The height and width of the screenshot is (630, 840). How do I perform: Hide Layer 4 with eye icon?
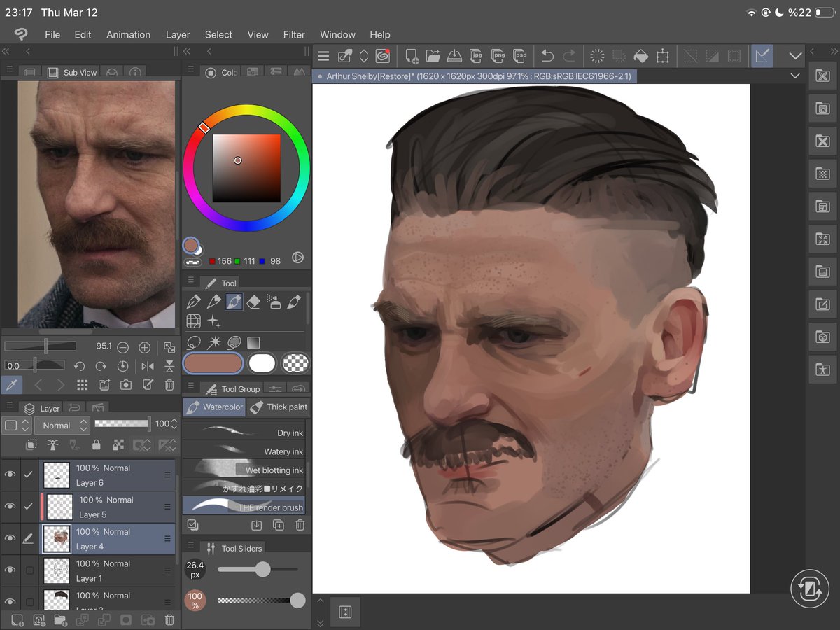(10, 538)
